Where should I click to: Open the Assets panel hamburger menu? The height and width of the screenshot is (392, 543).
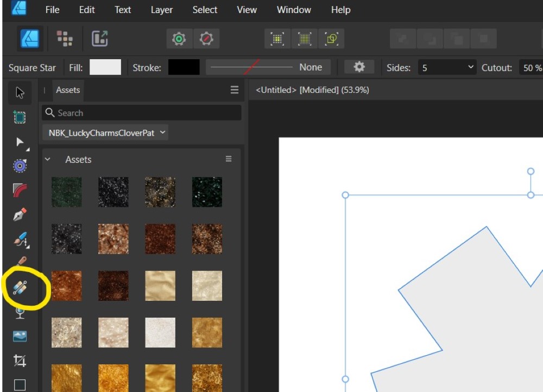click(235, 90)
